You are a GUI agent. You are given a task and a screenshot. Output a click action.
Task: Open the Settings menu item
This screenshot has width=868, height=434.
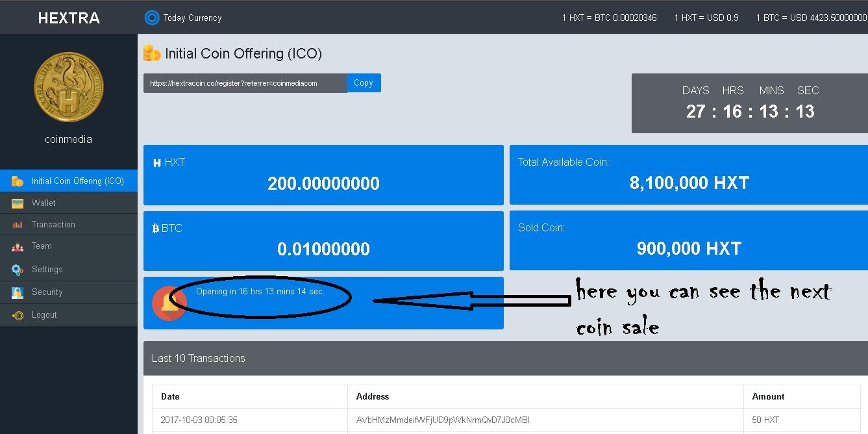(69, 270)
